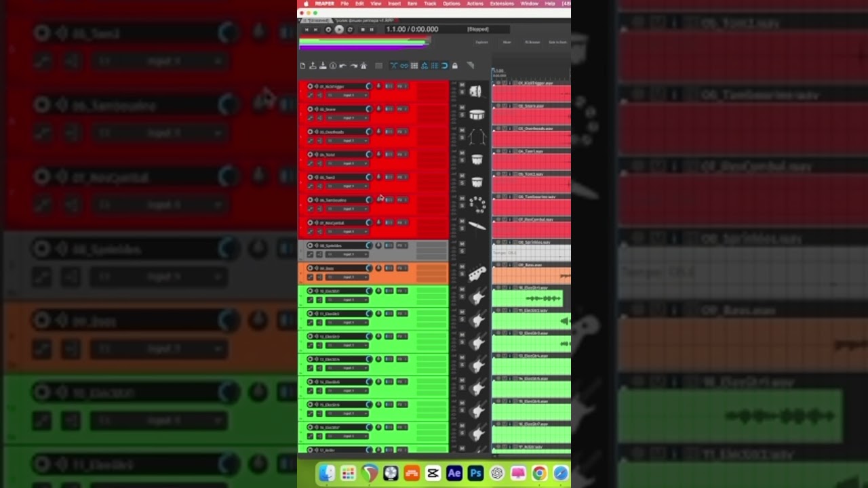Click the Mixer button in the top toolbar

(x=507, y=42)
